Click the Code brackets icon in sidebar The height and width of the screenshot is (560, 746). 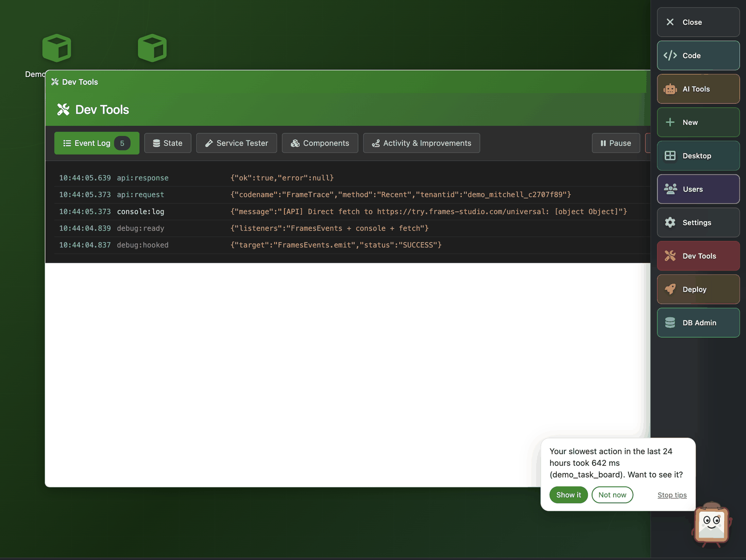click(x=670, y=55)
